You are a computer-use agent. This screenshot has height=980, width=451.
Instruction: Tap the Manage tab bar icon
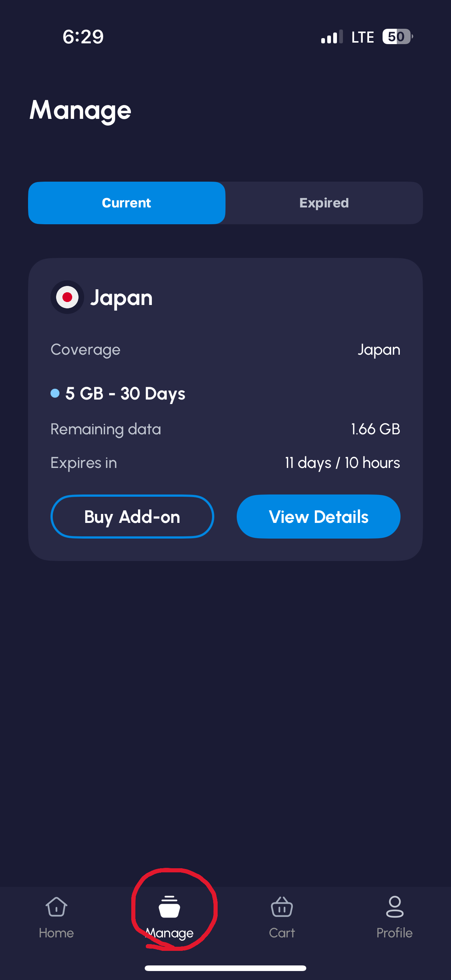tap(169, 907)
